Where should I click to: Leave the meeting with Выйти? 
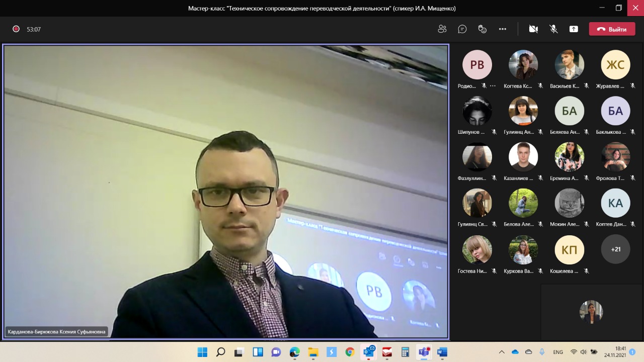(x=612, y=29)
